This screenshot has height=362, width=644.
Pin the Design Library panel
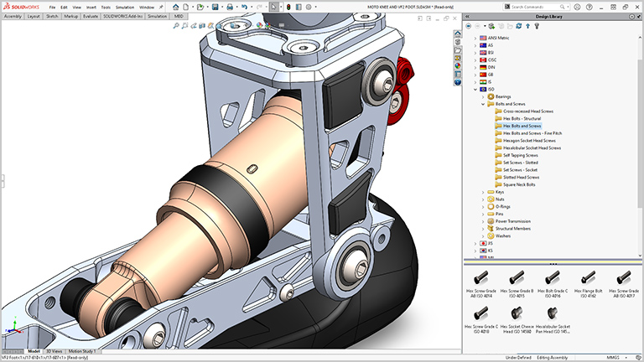pos(638,15)
